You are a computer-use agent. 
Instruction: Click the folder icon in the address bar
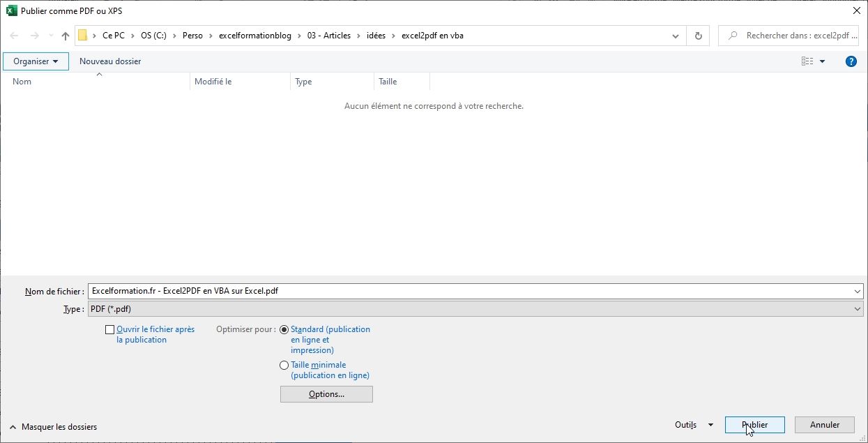[82, 35]
